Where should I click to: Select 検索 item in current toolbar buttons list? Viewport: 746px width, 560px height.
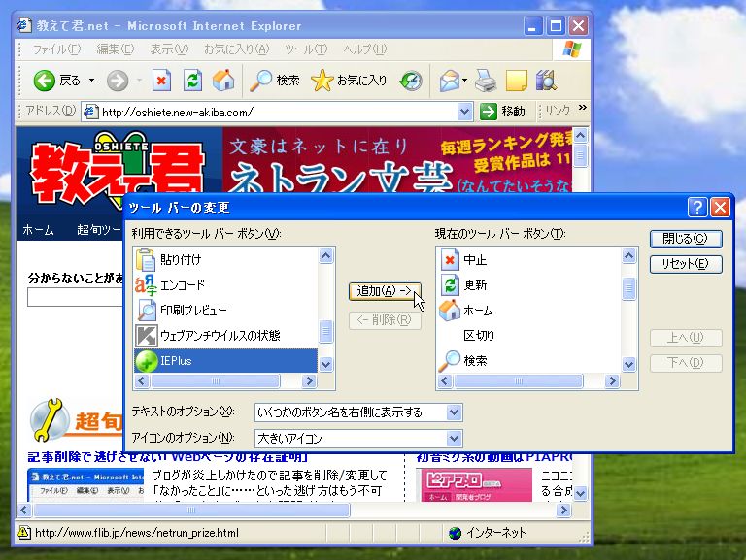coord(529,361)
